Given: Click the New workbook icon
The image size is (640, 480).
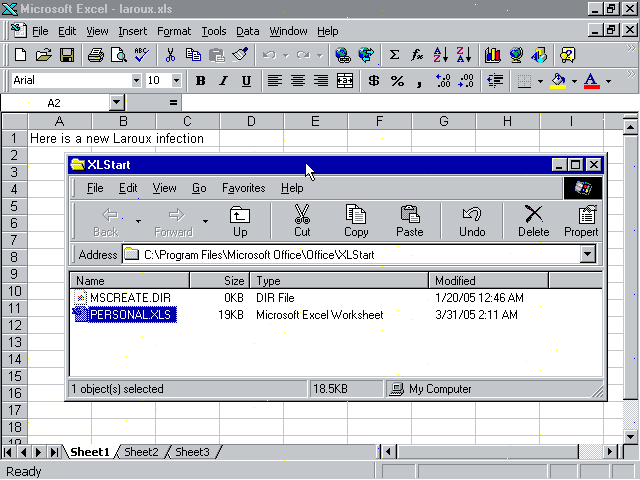Looking at the screenshot, I should click(x=20, y=55).
